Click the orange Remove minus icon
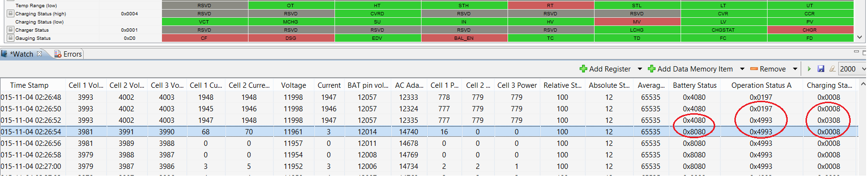 point(754,69)
